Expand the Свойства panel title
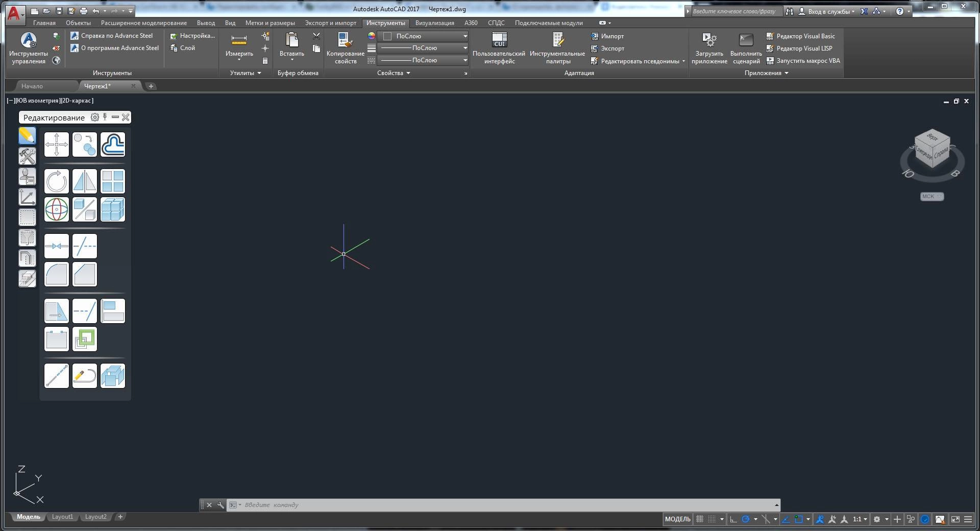Viewport: 980px width, 531px height. [394, 73]
